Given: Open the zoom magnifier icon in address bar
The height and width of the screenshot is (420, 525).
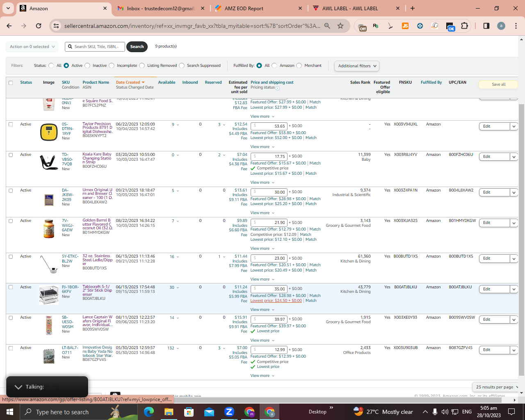Looking at the screenshot, I should tap(327, 26).
